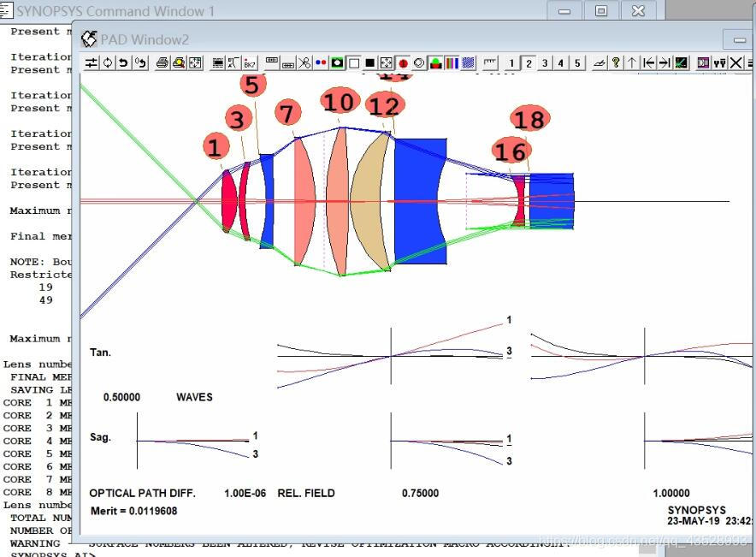
Task: Click the yellow question mark help icon
Action: [x=616, y=62]
